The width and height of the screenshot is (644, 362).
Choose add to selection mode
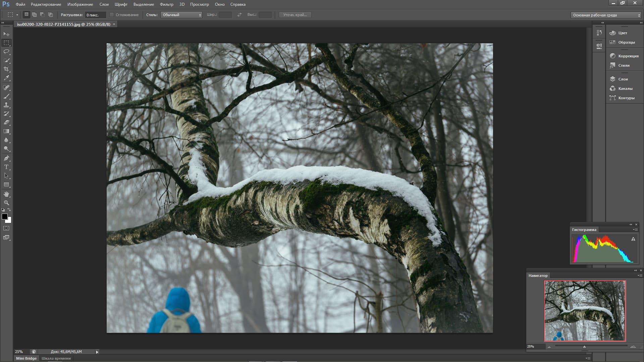pyautogui.click(x=34, y=15)
